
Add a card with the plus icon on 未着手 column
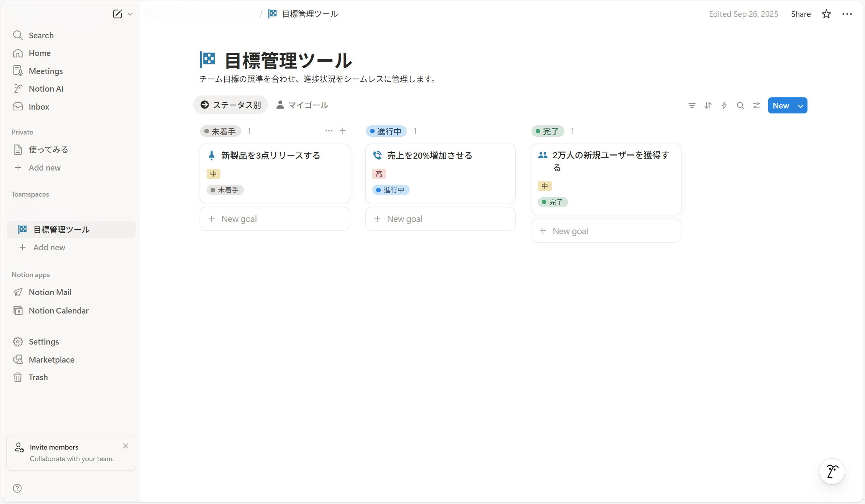(343, 131)
